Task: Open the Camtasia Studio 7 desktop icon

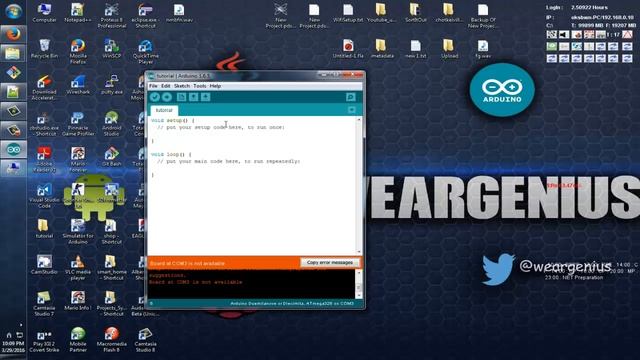Action: 44,304
